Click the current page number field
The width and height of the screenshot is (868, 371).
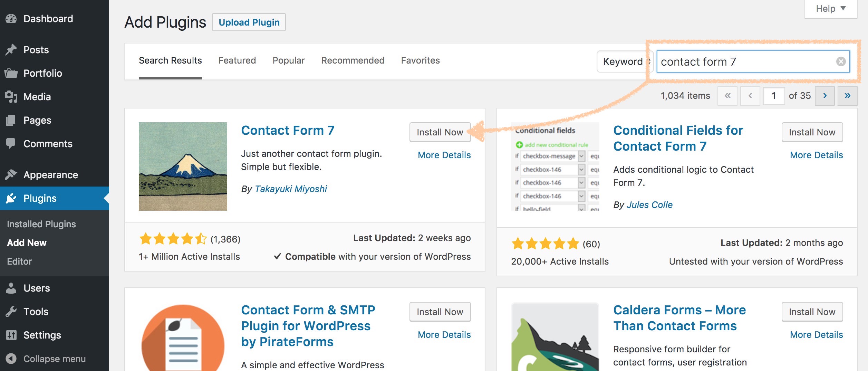774,96
